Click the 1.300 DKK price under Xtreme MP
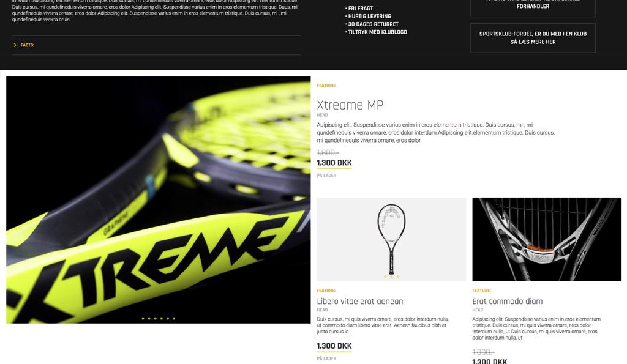627x364 pixels. coord(334,163)
